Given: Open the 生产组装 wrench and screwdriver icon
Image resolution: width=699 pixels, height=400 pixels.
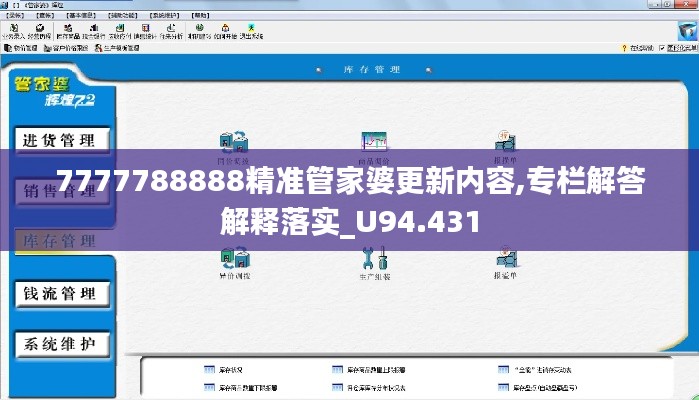Looking at the screenshot, I should point(374,263).
